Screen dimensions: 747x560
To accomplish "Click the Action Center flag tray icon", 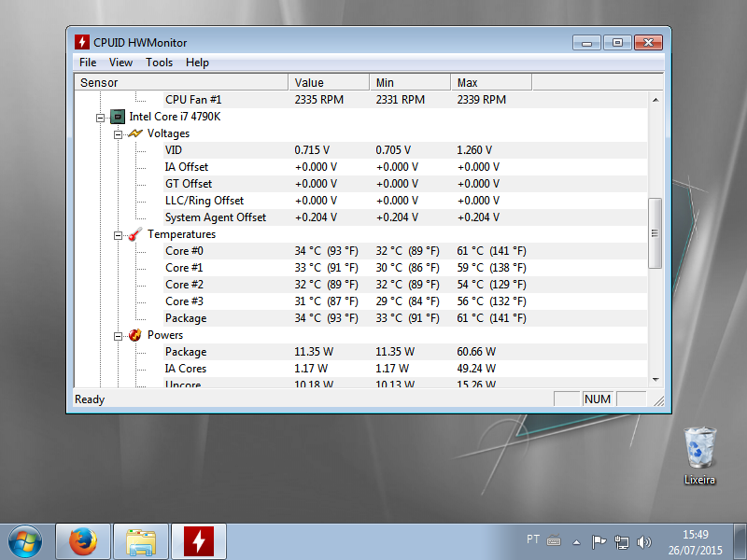I will click(x=599, y=541).
